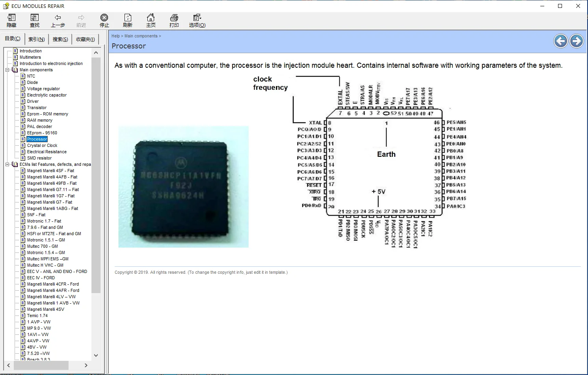
Task: Switch to the 收藏夹(I) favorites tab
Action: (85, 39)
